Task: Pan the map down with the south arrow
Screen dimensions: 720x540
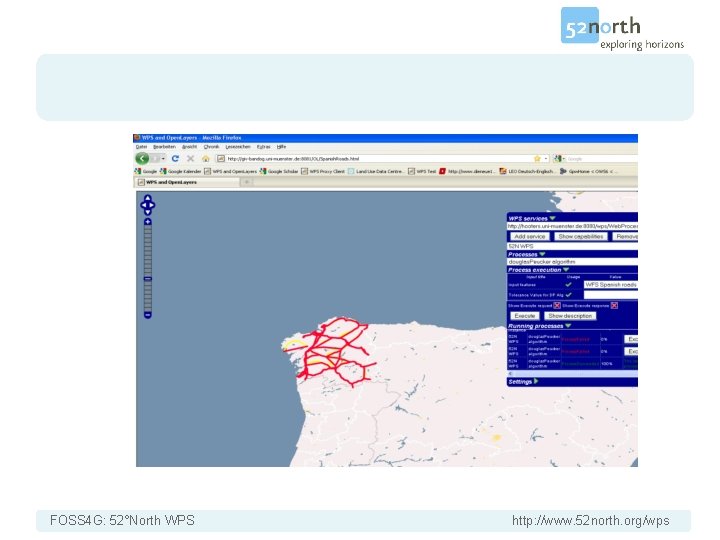Action: point(147,212)
